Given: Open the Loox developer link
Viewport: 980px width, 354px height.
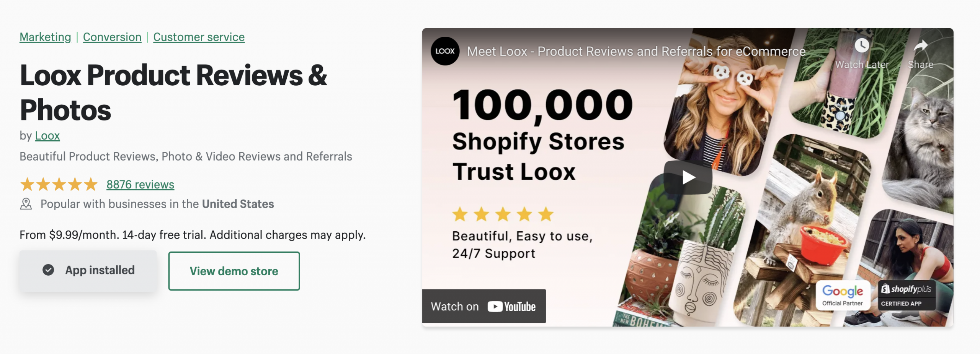Looking at the screenshot, I should coord(47,136).
